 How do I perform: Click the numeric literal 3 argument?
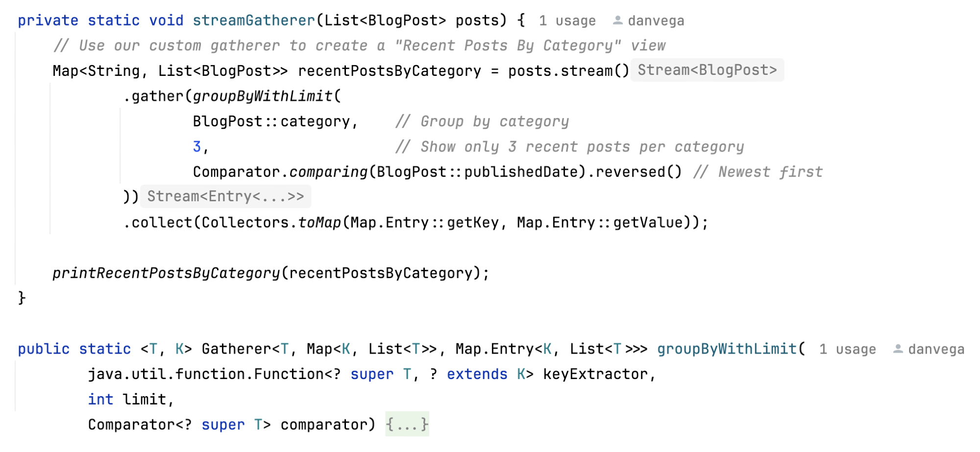196,147
